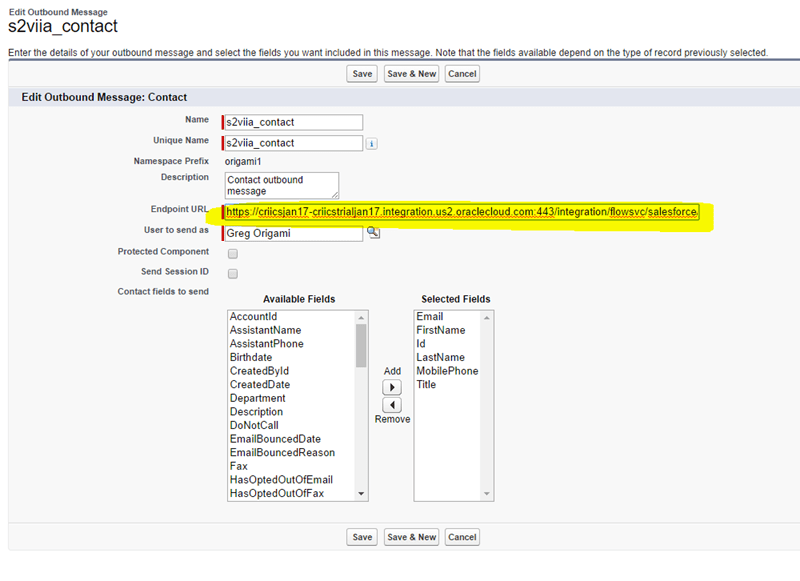Click the top Save button

361,74
